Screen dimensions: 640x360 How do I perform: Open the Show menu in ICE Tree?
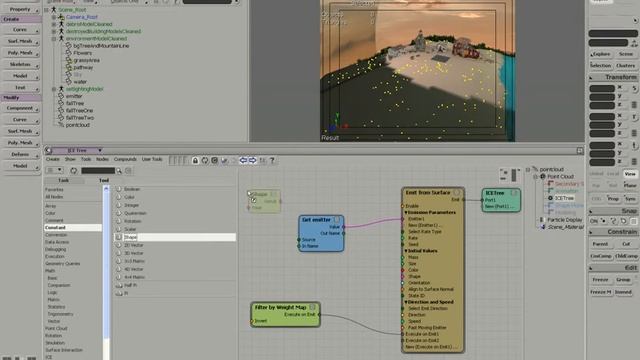coord(70,159)
